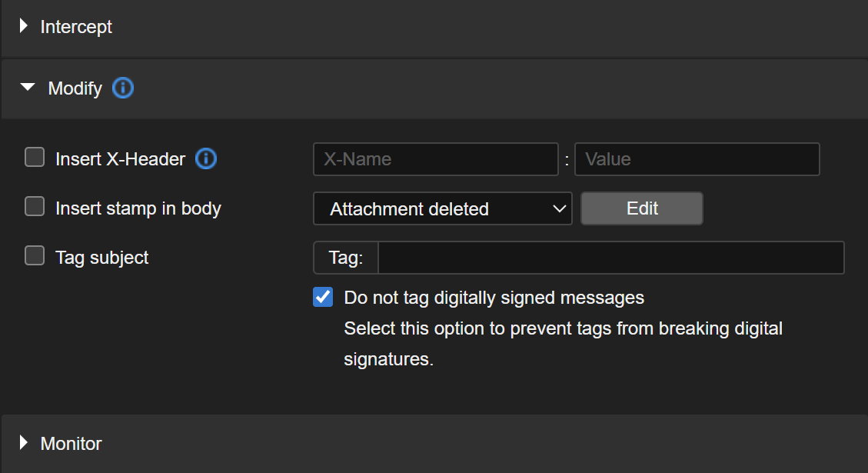Screen dimensions: 868x473
Task: Open the Insert X-Header info tooltip icon
Action: [x=206, y=159]
